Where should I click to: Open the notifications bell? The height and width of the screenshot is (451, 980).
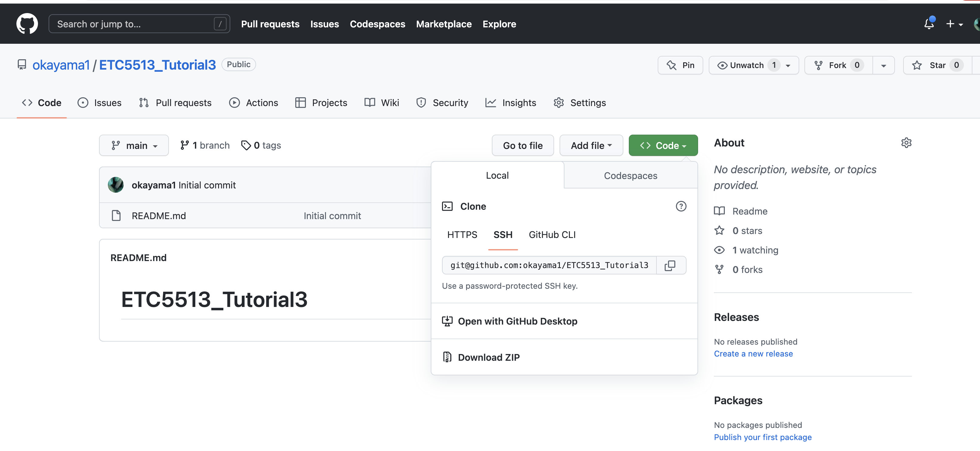tap(929, 24)
